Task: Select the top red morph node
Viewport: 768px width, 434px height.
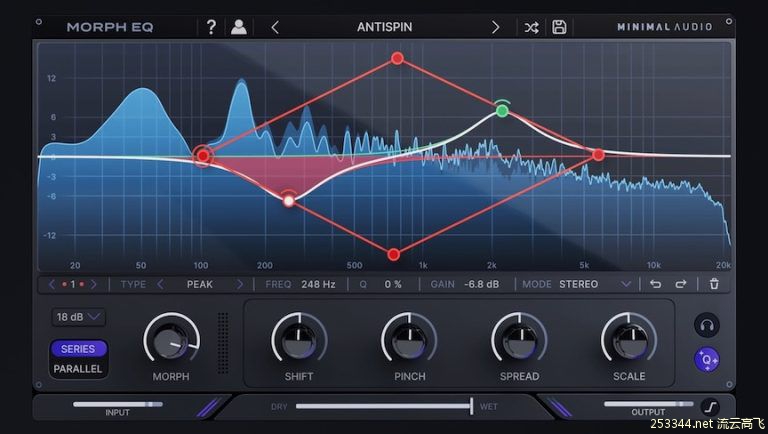Action: pyautogui.click(x=397, y=59)
